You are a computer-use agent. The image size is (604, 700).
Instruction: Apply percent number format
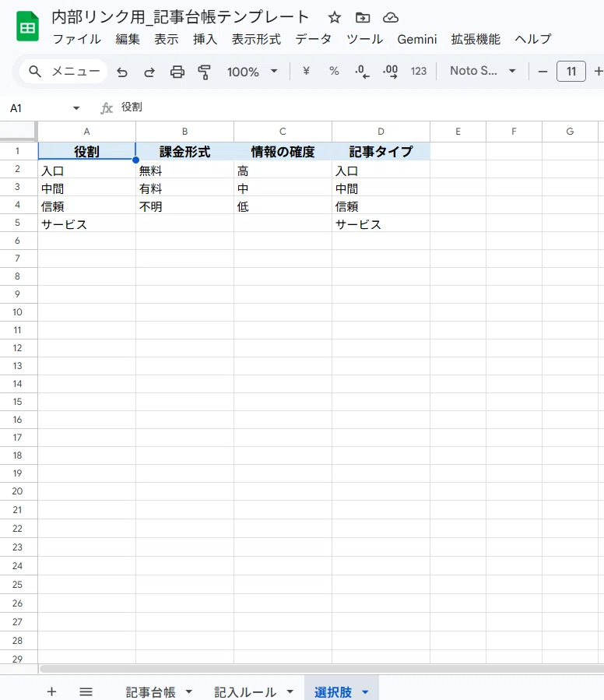click(334, 71)
